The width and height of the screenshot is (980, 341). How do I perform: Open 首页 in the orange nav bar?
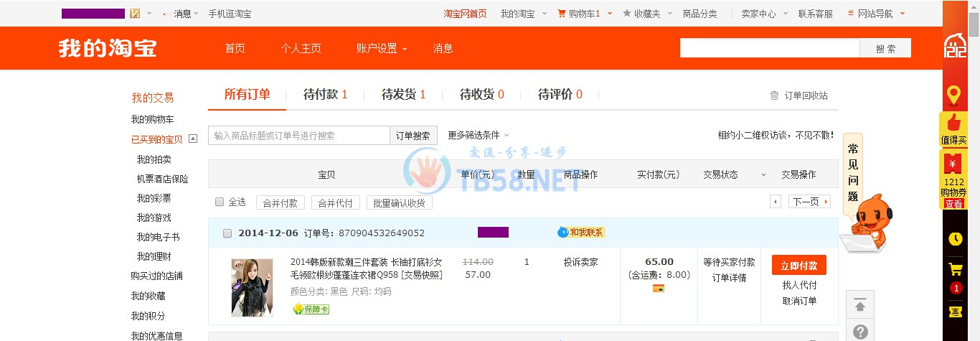pyautogui.click(x=235, y=48)
